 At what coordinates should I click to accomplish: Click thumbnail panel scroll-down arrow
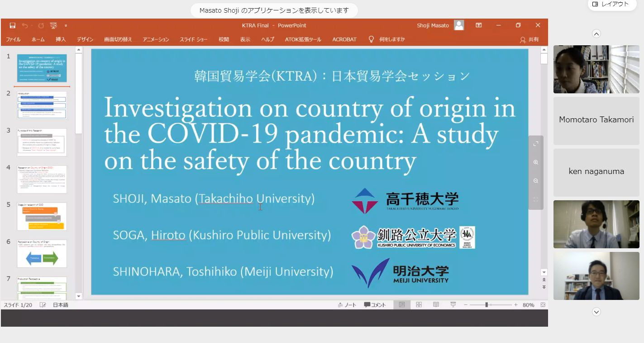[79, 296]
